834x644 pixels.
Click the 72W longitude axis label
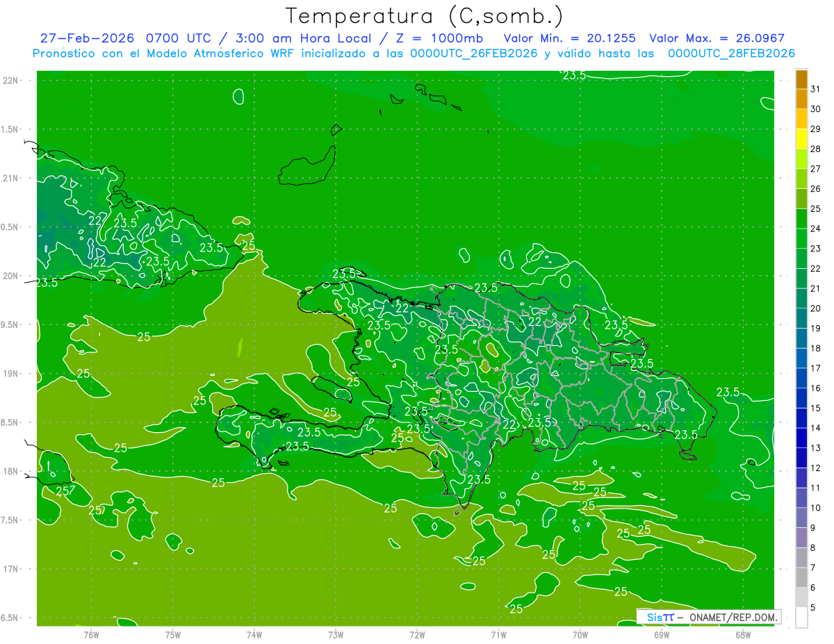[417, 634]
